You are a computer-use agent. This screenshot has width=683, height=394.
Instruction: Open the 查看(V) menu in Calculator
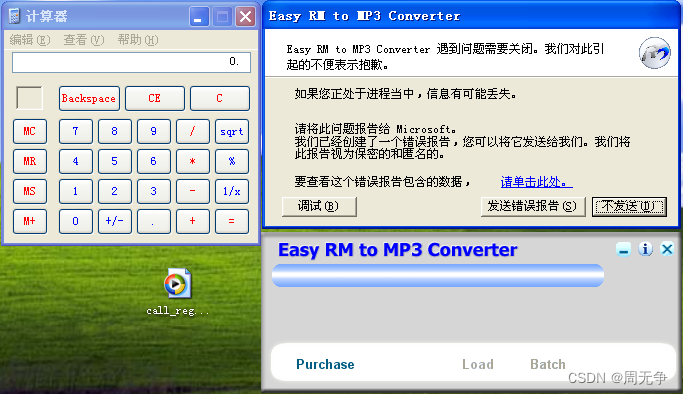[x=84, y=40]
